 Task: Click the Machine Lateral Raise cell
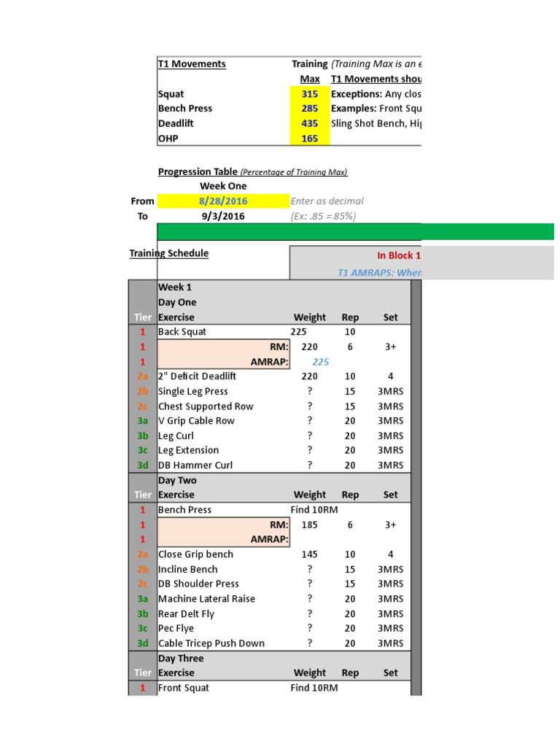click(223, 599)
